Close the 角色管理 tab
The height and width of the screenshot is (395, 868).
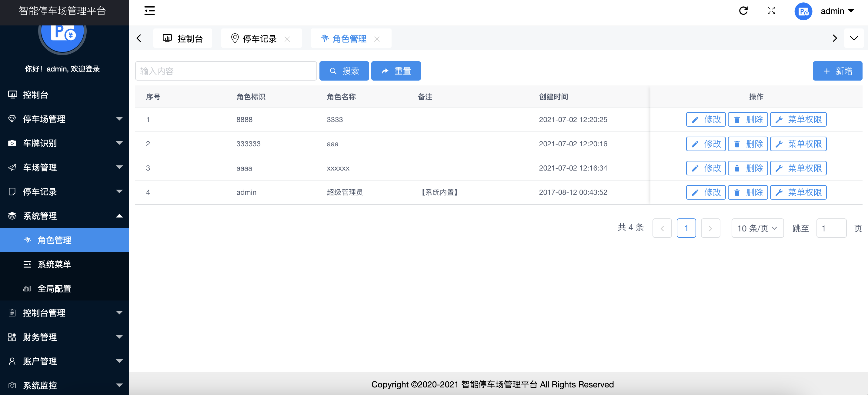(x=377, y=39)
